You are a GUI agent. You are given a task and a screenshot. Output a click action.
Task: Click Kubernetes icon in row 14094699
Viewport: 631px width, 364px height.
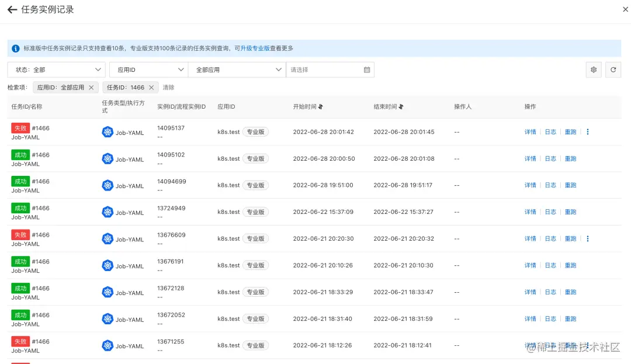108,185
